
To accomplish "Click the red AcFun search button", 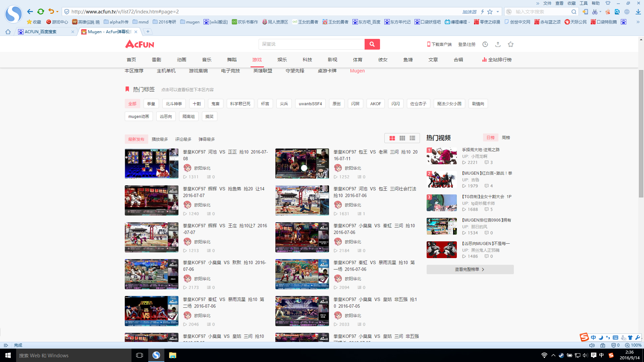I will pos(372,44).
